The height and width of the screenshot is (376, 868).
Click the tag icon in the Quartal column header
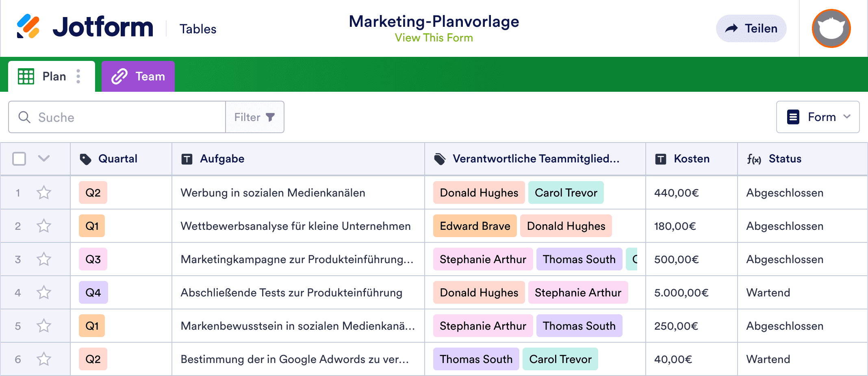point(86,159)
